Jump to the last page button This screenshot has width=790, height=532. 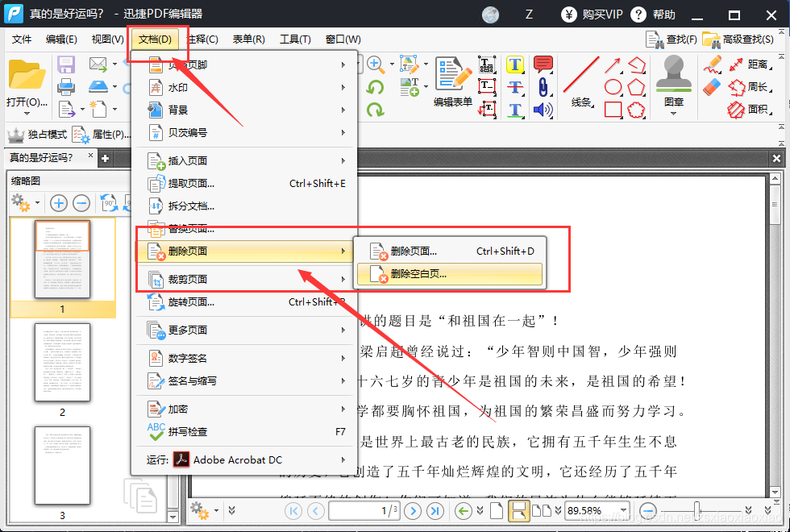[434, 511]
